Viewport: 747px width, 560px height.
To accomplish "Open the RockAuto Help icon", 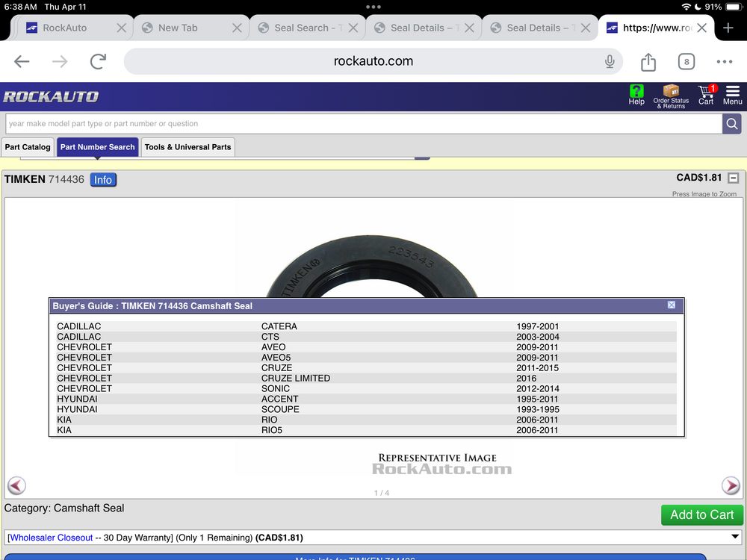I will (x=636, y=95).
